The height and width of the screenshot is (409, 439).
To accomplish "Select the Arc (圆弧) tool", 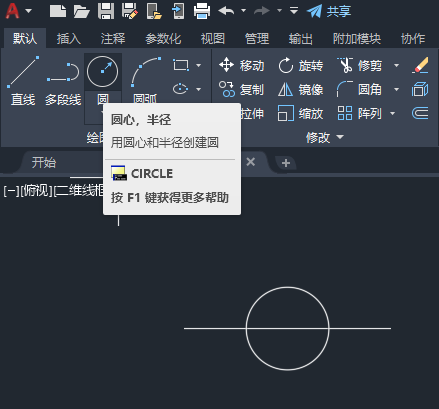I will pyautogui.click(x=145, y=79).
